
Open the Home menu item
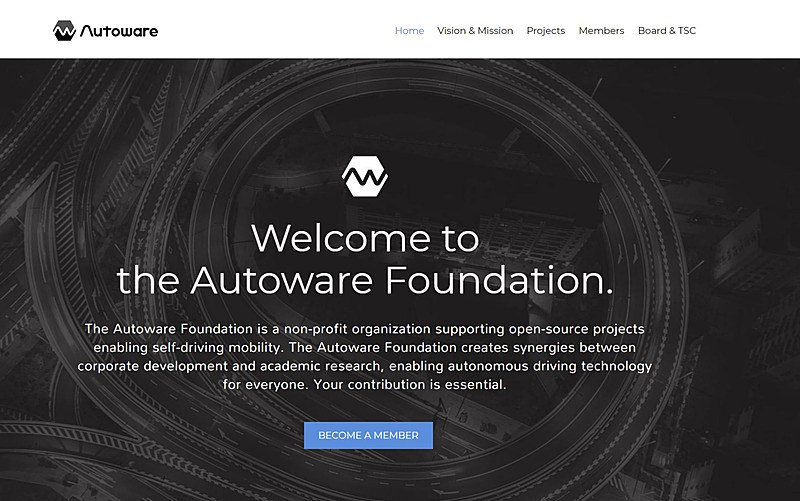point(409,31)
